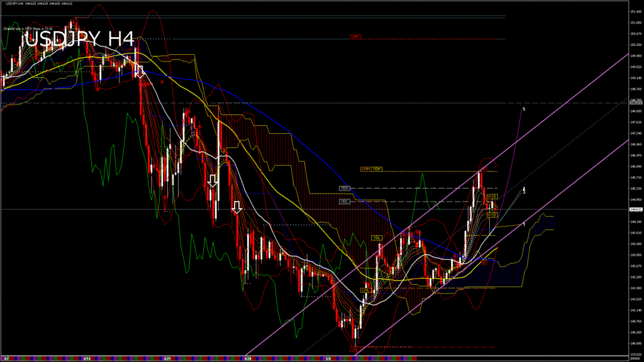Click the wave projection label 5

click(x=523, y=109)
